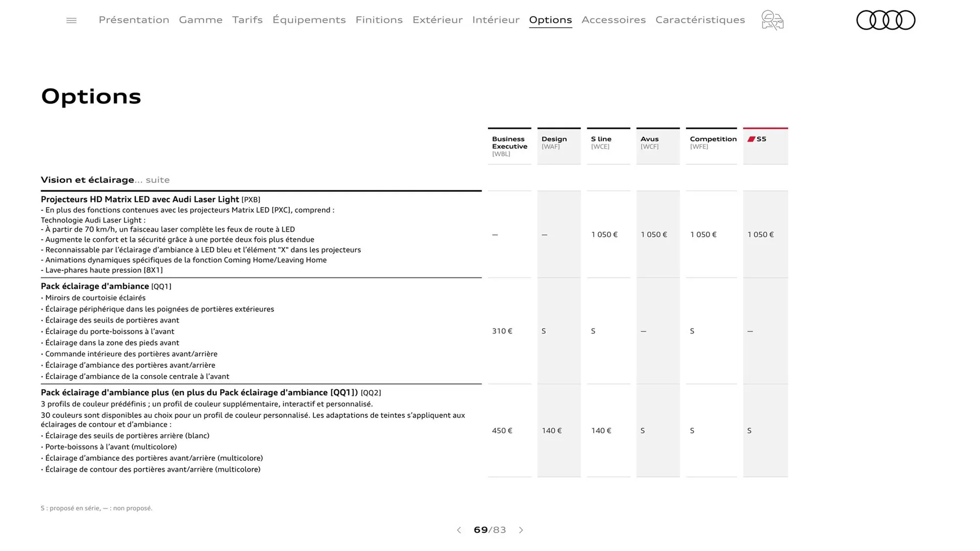Switch to the Tarifs tab

point(248,20)
